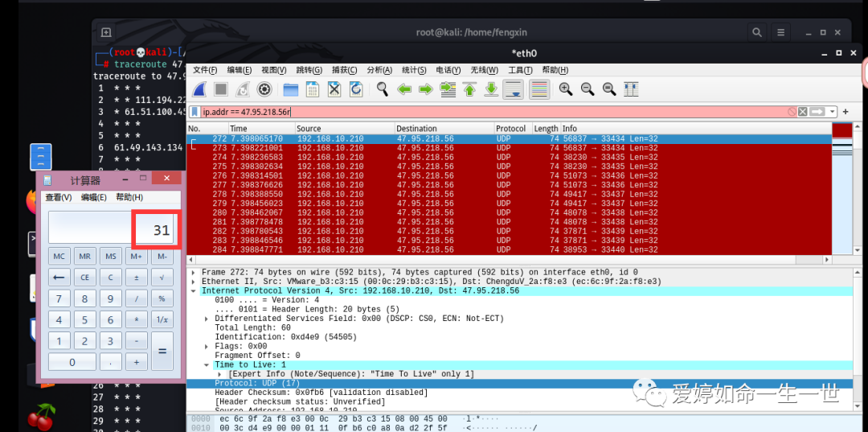
Task: Clear the display filter with X button
Action: pos(803,112)
